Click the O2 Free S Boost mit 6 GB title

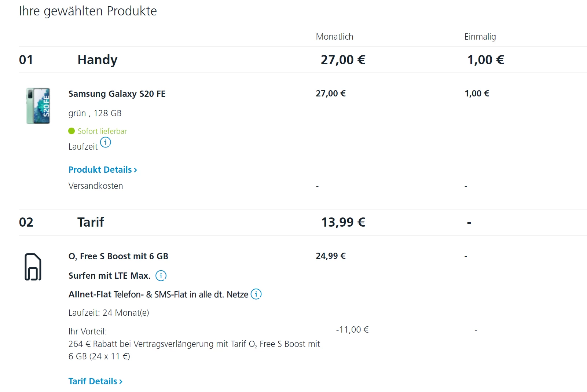coord(118,256)
